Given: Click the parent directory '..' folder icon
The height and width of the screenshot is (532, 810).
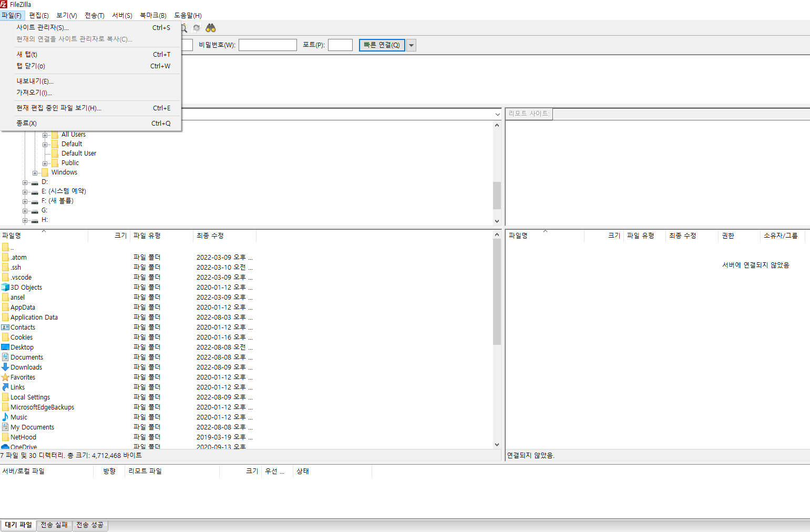Looking at the screenshot, I should (5, 247).
